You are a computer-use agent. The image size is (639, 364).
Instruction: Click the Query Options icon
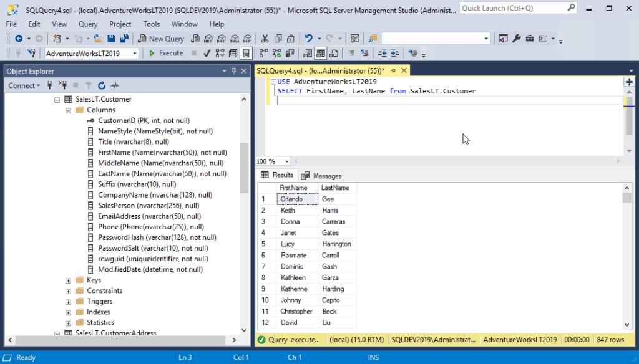(x=233, y=54)
